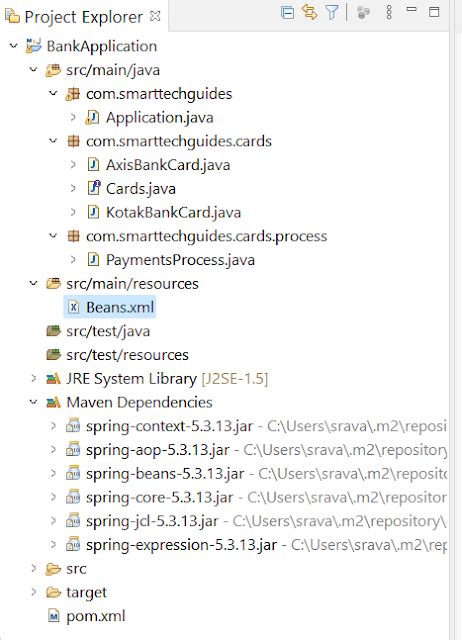Image resolution: width=462 pixels, height=640 pixels.
Task: Select the pom.xml file name
Action: pos(96,616)
